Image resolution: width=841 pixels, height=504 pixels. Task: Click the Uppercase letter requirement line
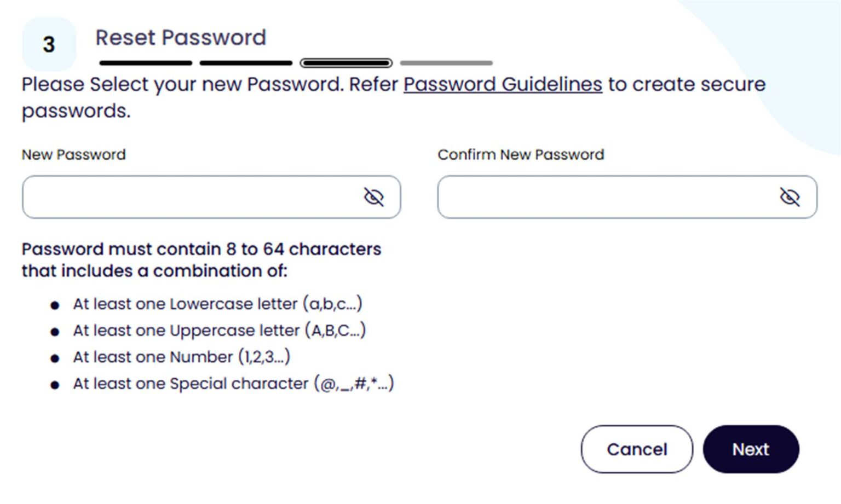[219, 331]
